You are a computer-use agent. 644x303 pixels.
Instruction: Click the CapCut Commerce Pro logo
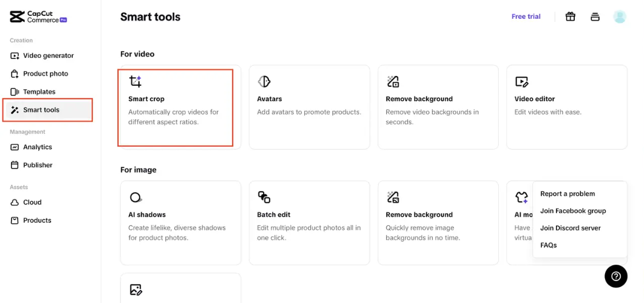tap(38, 16)
